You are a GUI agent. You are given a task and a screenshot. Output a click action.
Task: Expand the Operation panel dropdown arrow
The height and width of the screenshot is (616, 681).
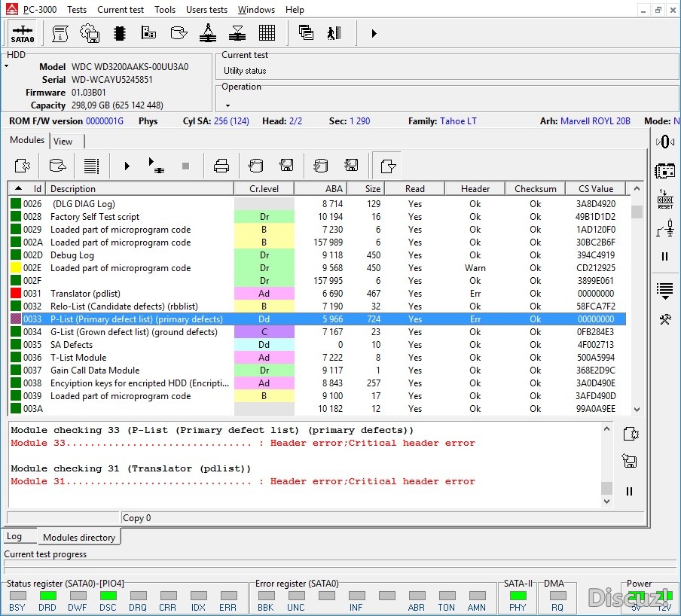coord(228,105)
